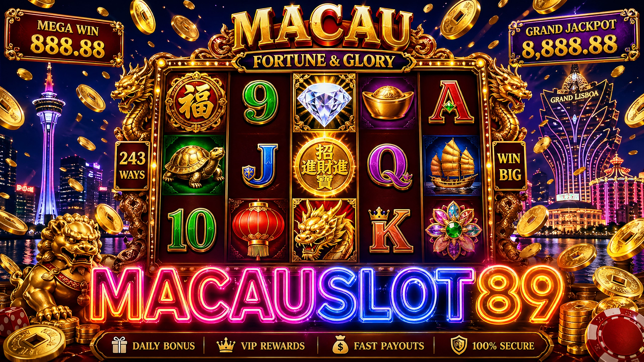Select the jeweled flower symbol
644x362 pixels.
click(x=453, y=230)
